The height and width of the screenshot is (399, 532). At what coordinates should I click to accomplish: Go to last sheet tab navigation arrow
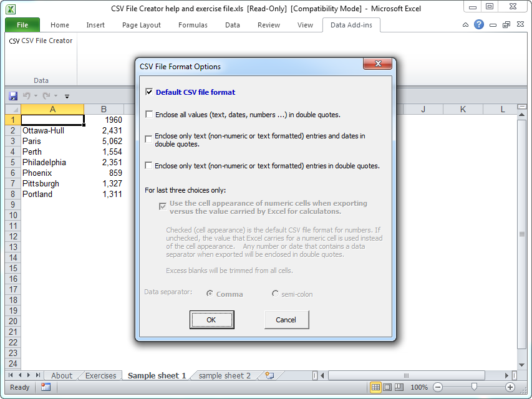click(x=37, y=375)
